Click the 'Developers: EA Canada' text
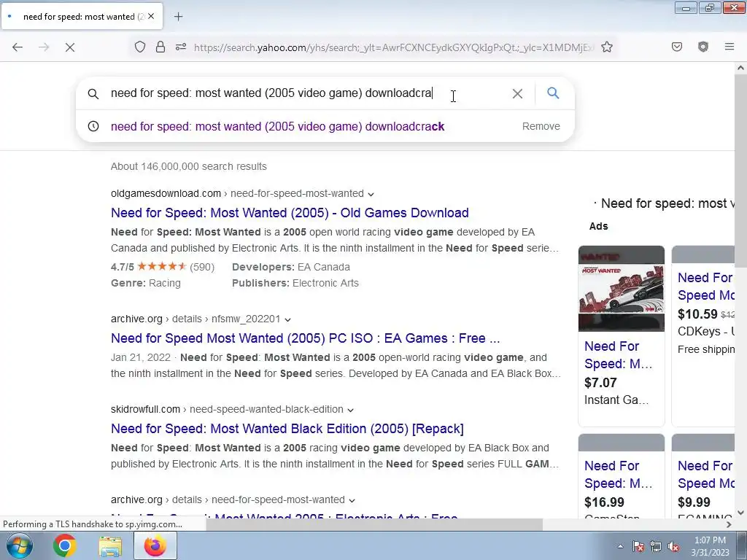This screenshot has width=747, height=560. pos(291,267)
